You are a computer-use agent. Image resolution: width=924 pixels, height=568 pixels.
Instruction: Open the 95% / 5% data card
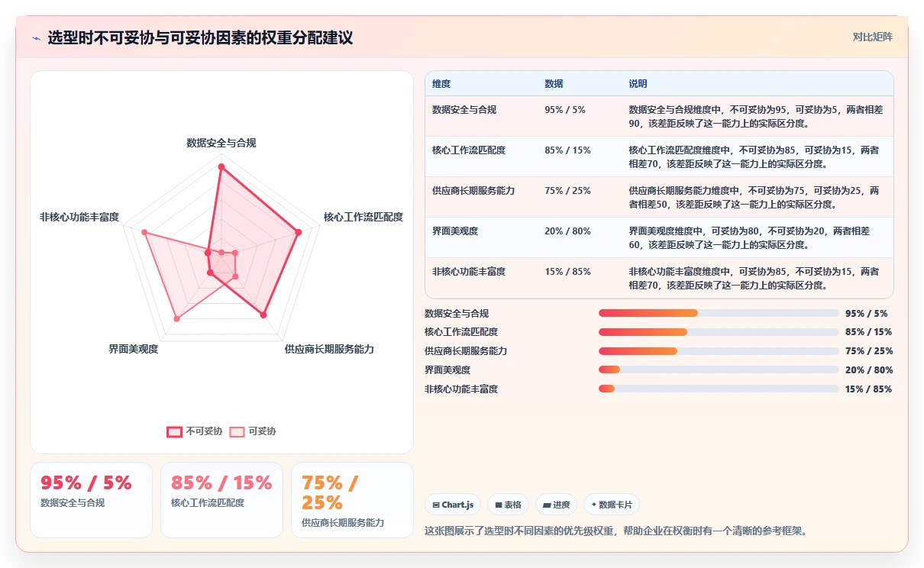point(91,500)
